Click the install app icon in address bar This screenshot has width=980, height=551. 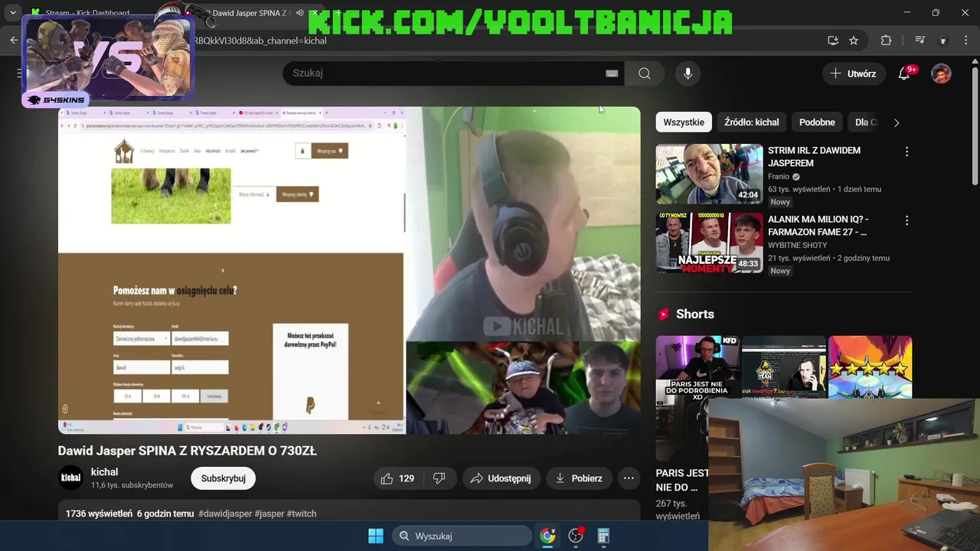click(x=833, y=41)
